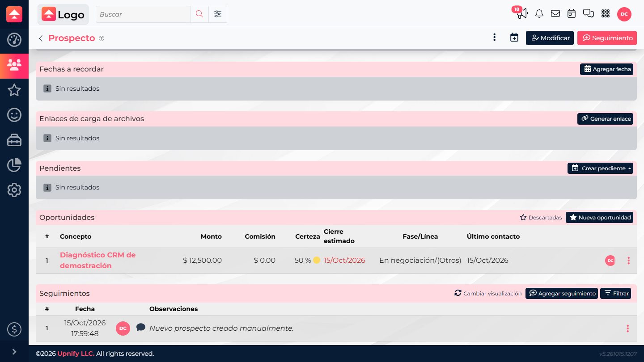Screen dimensions: 644x362
Task: Open the settings gear in sidebar
Action: (x=14, y=190)
